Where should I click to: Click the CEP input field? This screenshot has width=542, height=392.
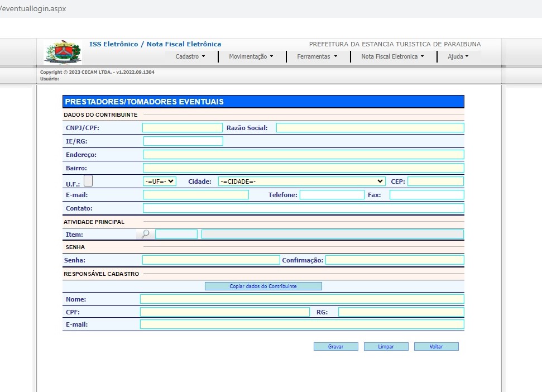tap(435, 181)
